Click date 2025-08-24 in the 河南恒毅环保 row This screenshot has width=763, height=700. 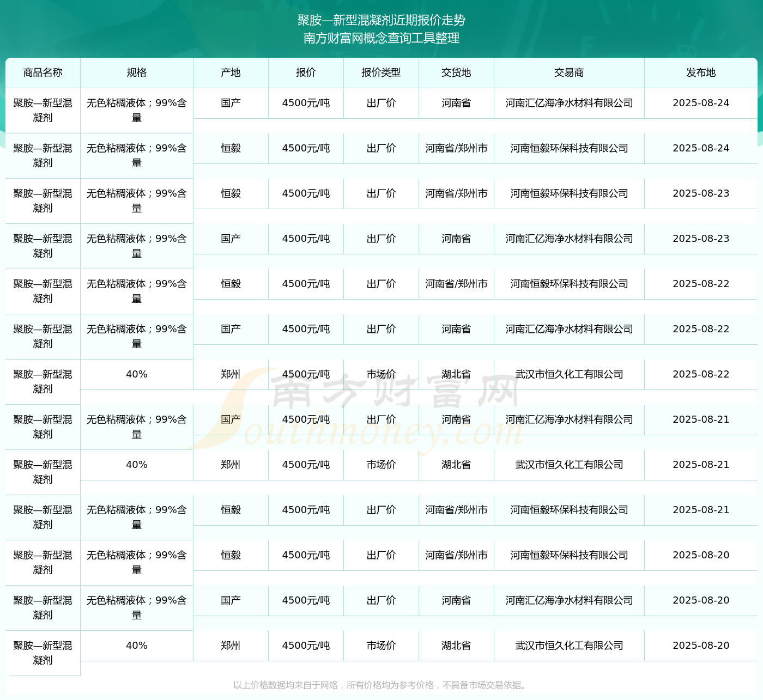701,148
